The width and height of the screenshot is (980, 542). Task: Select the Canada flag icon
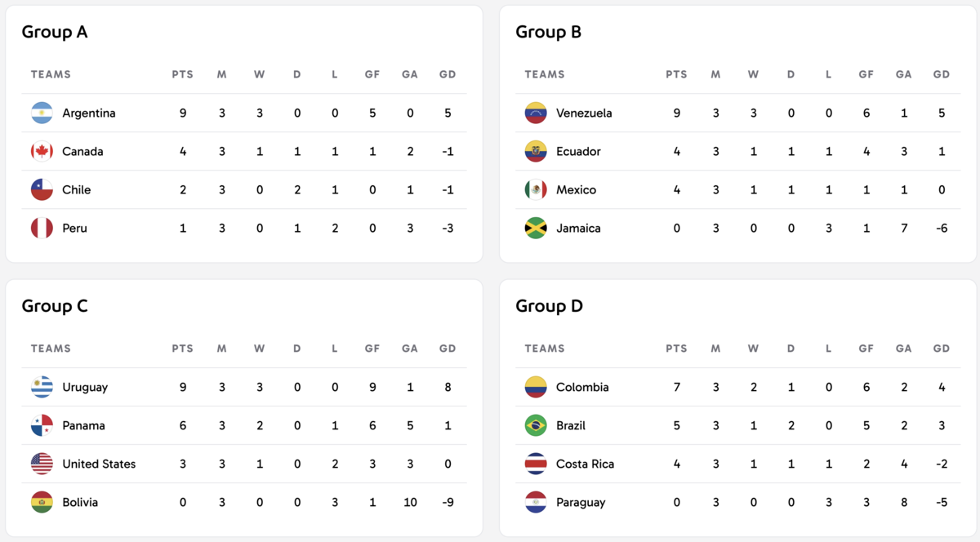(42, 151)
